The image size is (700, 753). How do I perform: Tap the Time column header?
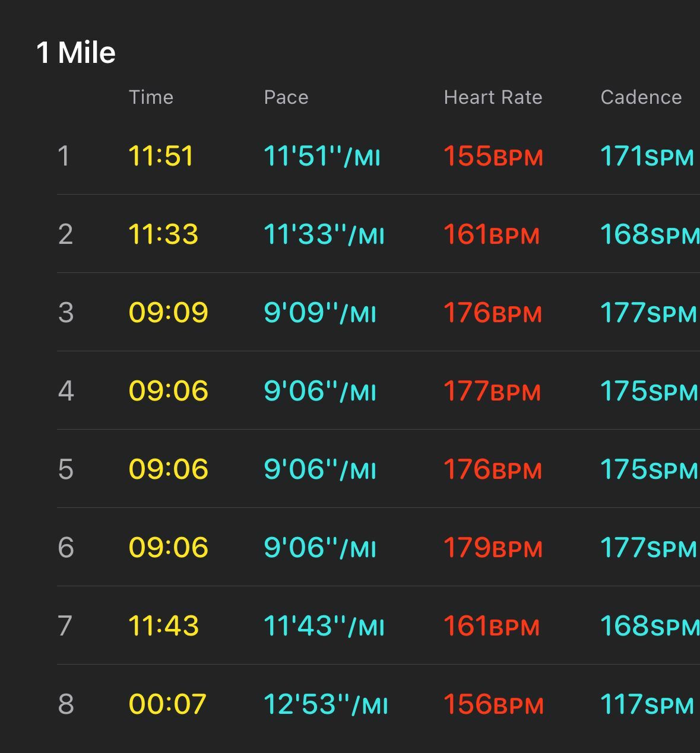tap(151, 97)
